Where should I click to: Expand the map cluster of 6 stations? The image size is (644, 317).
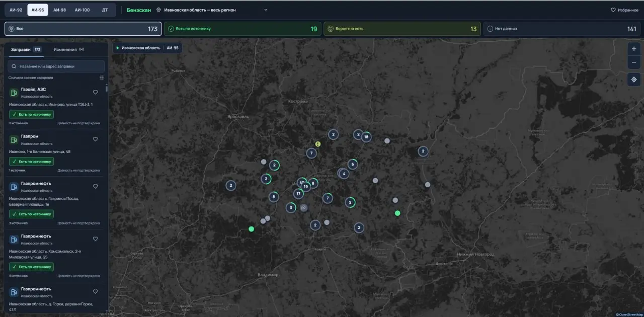353,164
